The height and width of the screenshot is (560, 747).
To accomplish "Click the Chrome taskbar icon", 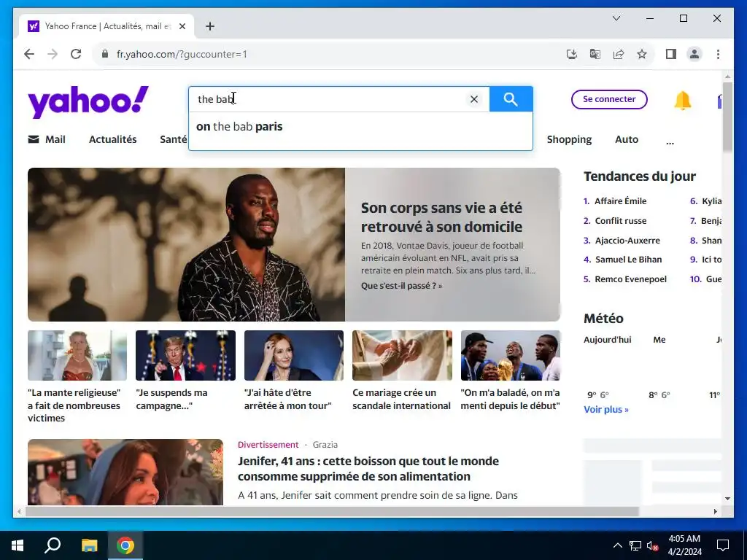I will click(x=125, y=545).
